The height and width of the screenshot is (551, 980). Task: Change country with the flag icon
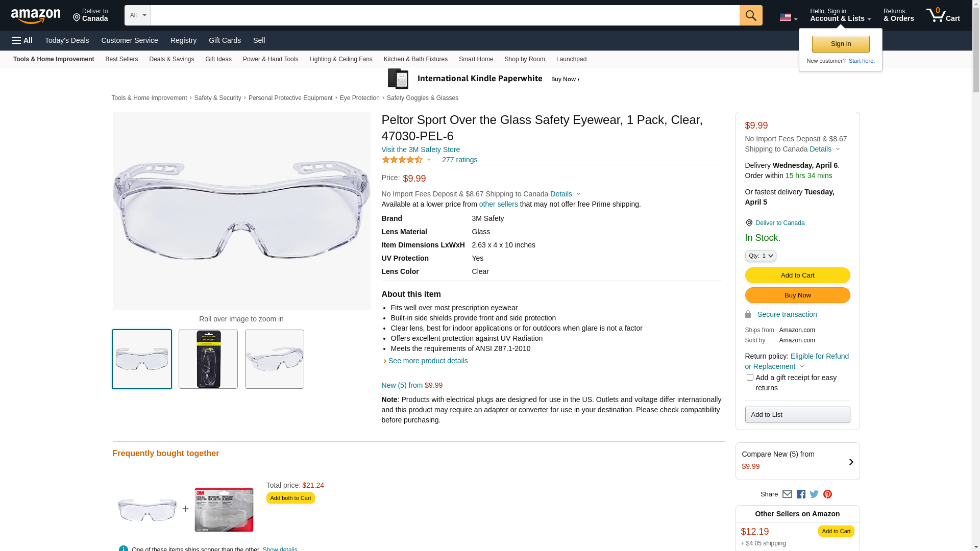click(x=788, y=17)
